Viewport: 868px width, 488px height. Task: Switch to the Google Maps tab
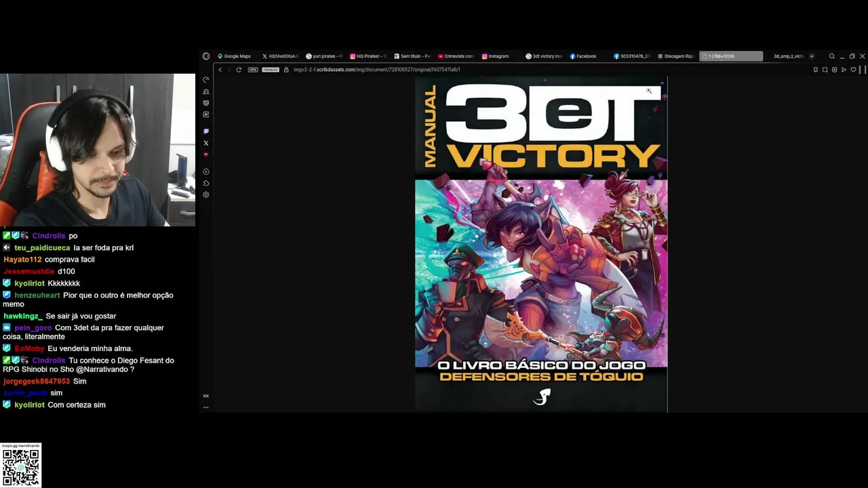[x=234, y=56]
